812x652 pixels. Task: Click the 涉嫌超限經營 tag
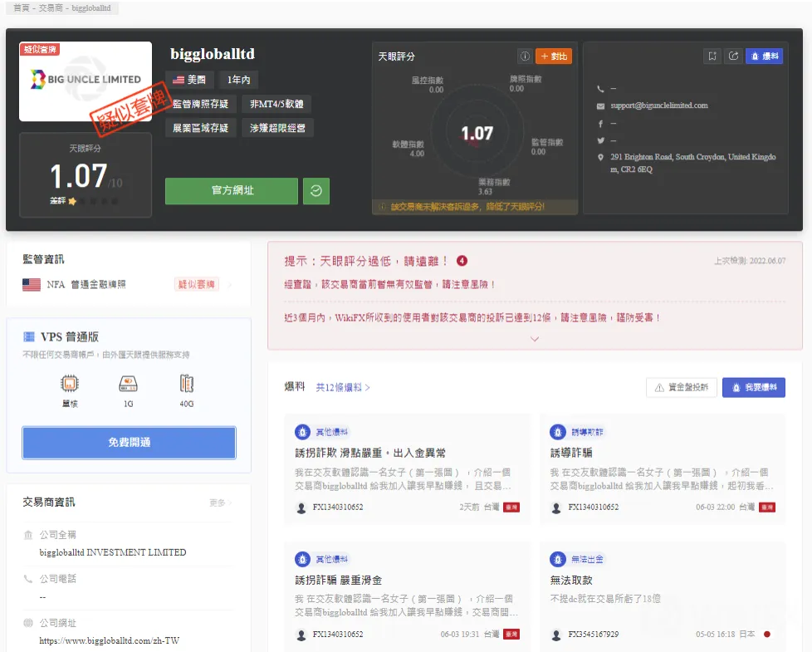pyautogui.click(x=277, y=128)
